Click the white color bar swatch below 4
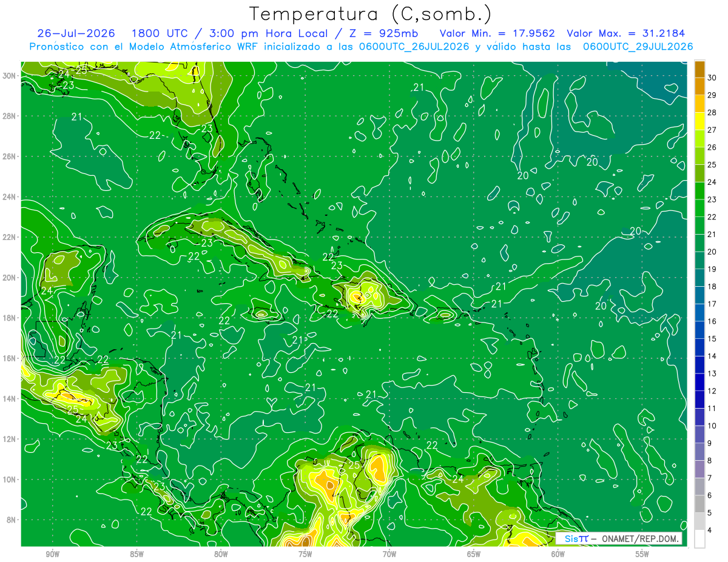This screenshot has width=728, height=562. click(x=699, y=539)
